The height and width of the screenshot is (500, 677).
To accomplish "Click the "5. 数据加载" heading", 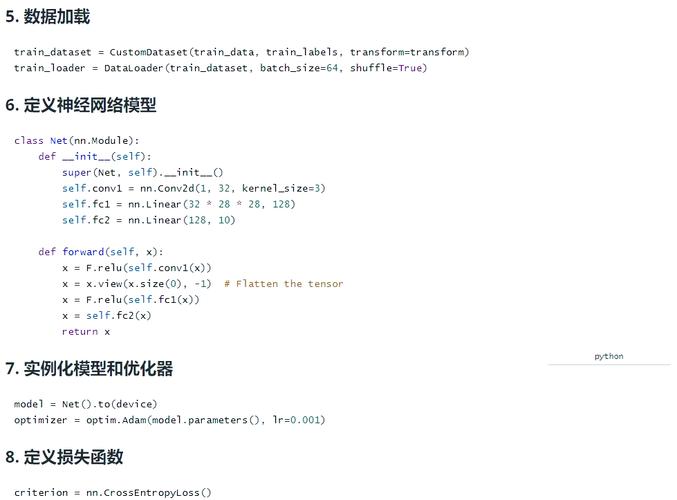I will [47, 17].
